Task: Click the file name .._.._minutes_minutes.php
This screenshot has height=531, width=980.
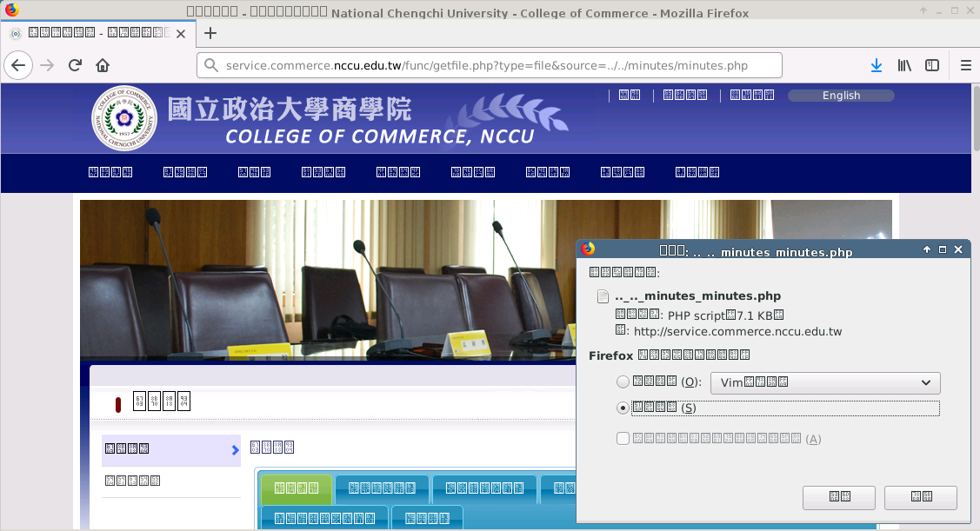Action: point(697,296)
